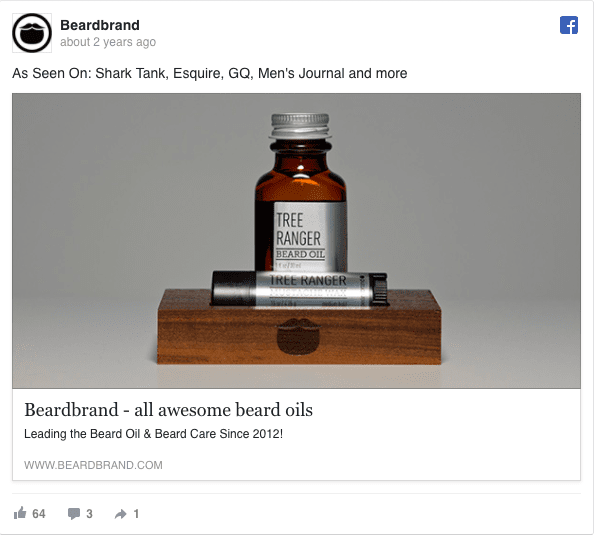Click the white link preview card area

297,435
